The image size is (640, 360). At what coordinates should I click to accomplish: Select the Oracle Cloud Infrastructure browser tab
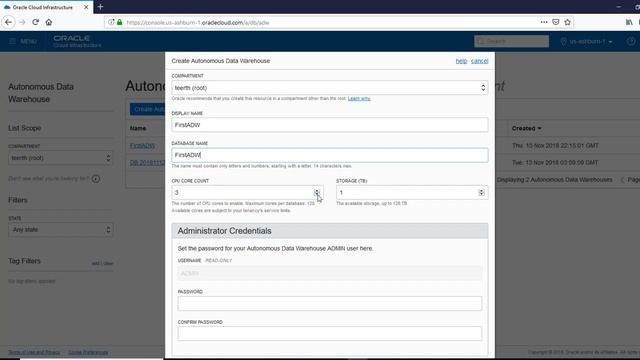[46, 7]
